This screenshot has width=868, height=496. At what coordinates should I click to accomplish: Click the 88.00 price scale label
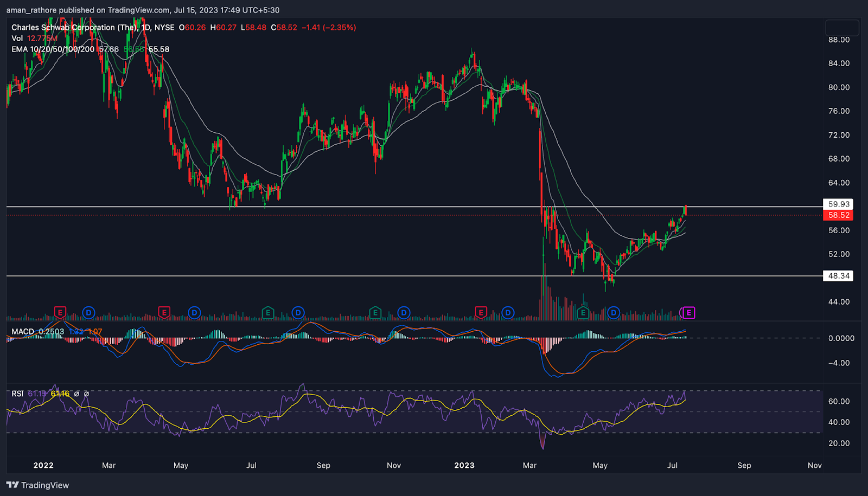pyautogui.click(x=839, y=40)
